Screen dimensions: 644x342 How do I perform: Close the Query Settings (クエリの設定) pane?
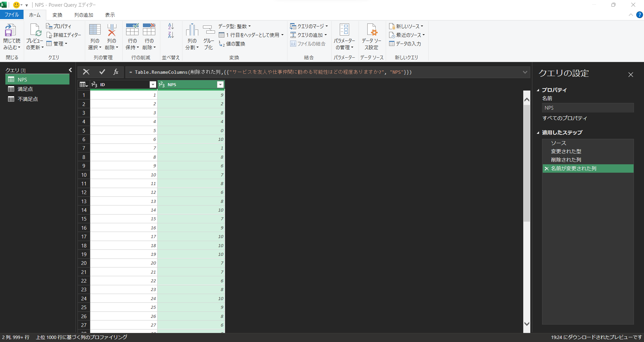point(631,74)
